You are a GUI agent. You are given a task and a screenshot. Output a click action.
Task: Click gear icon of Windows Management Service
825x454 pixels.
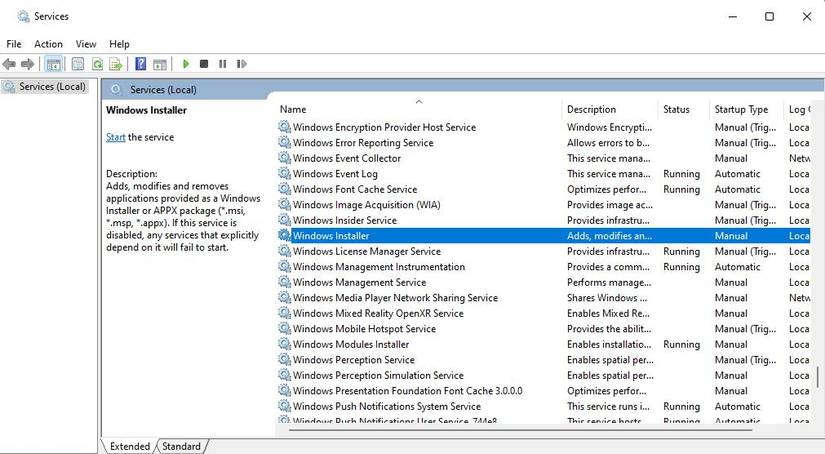[285, 282]
